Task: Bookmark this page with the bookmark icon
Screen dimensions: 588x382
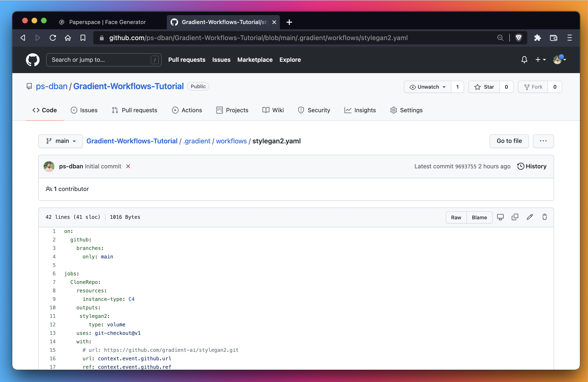Action: [83, 38]
